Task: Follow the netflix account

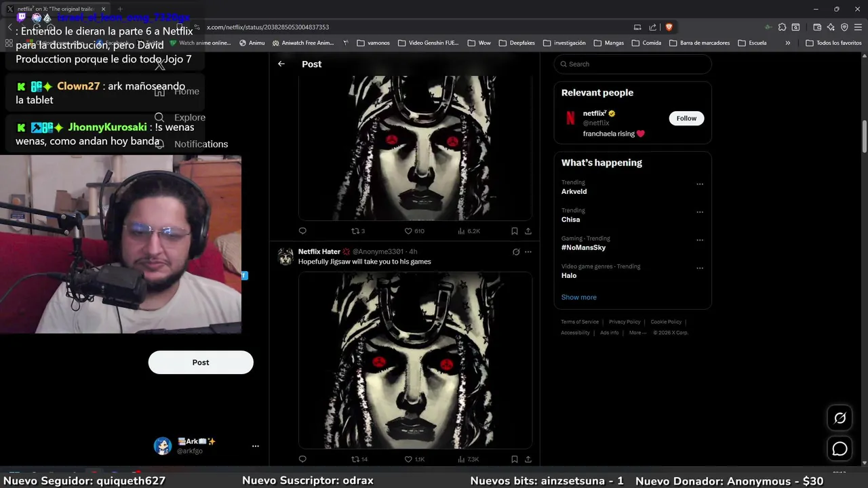Action: tap(686, 118)
